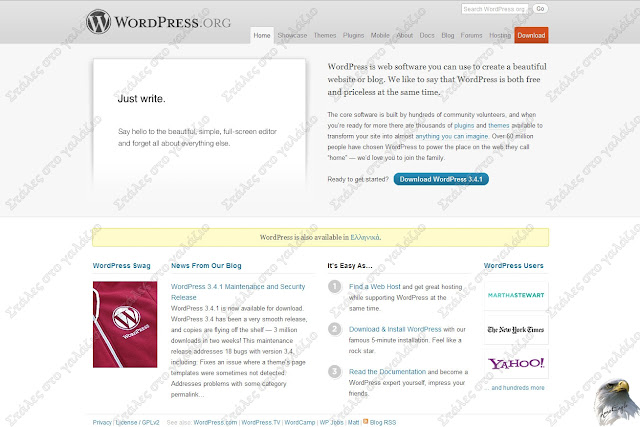The height and width of the screenshot is (427, 640).
Task: Open the Blog menu item
Action: pos(448,36)
